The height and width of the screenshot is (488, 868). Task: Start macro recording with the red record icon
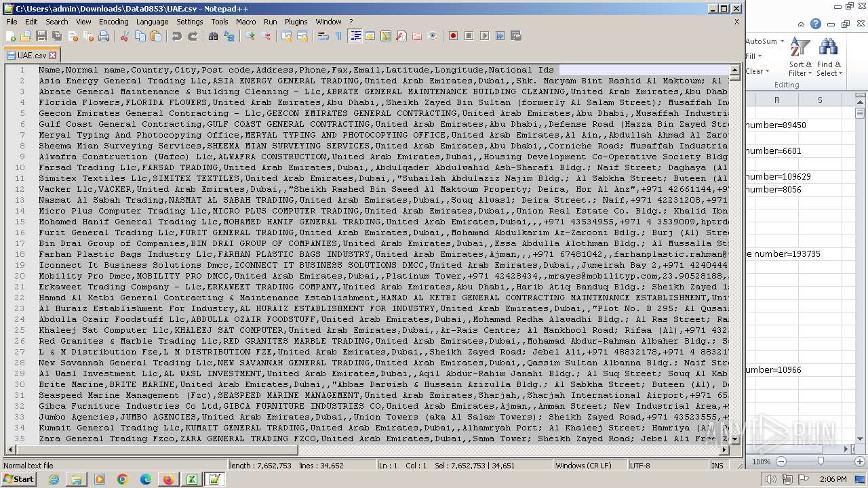pos(453,36)
